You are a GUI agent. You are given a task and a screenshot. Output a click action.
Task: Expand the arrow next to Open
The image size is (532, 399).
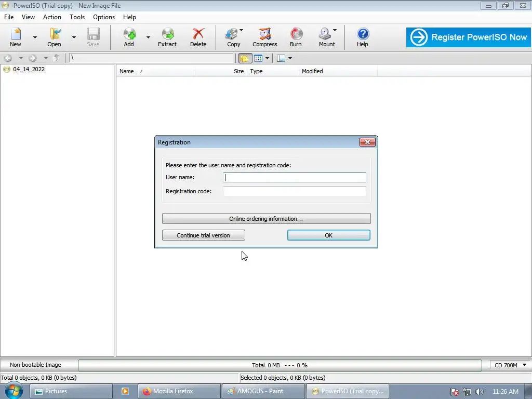74,37
